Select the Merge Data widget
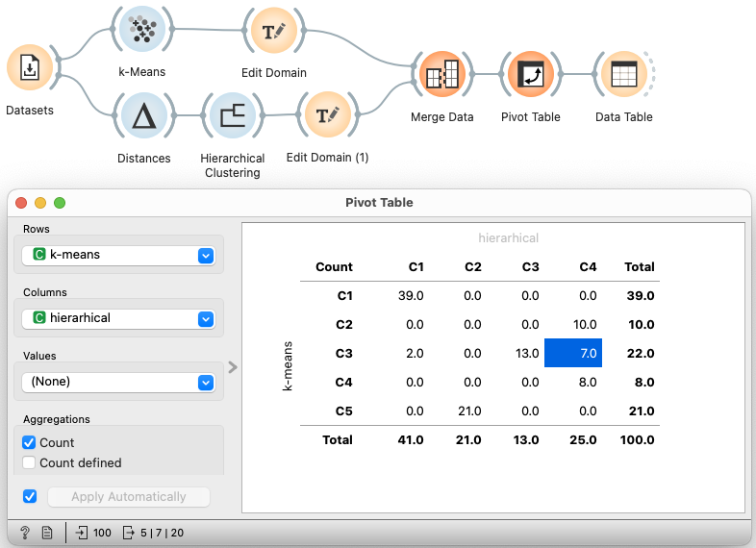 coord(442,74)
